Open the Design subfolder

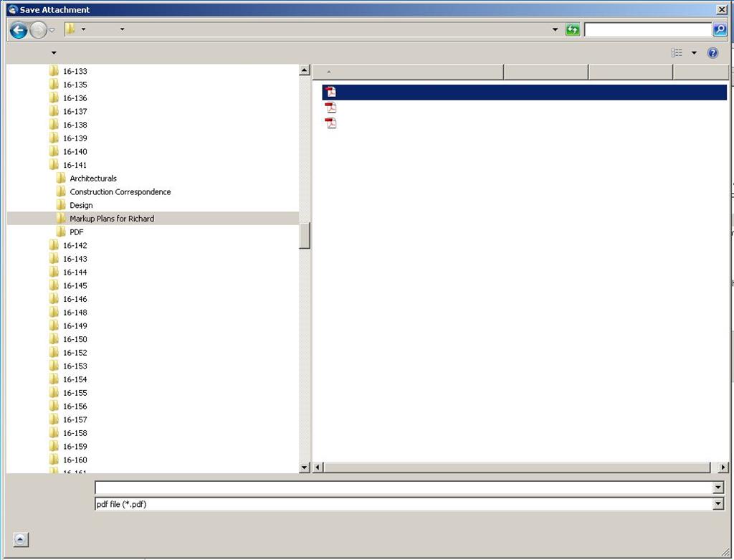pyautogui.click(x=81, y=206)
